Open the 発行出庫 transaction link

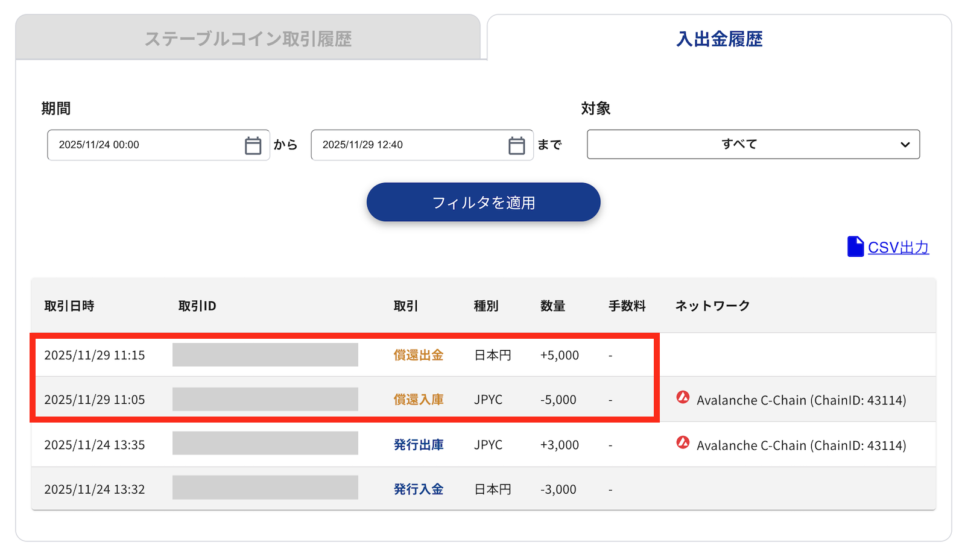point(419,445)
